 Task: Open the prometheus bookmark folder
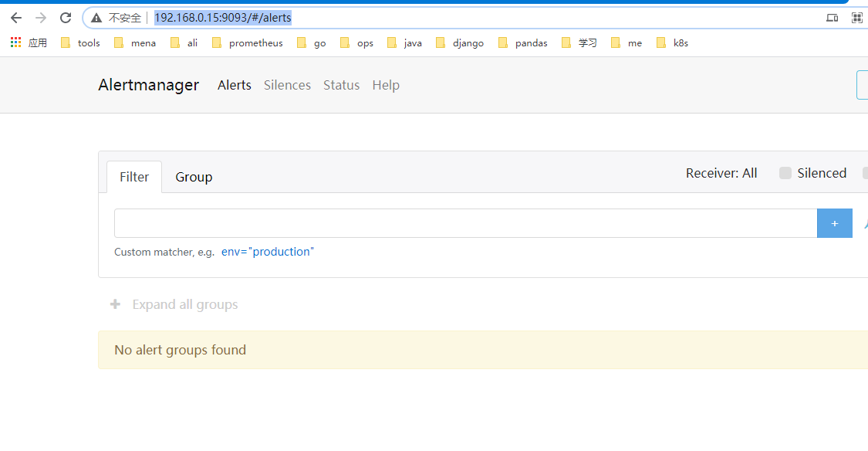(x=247, y=42)
